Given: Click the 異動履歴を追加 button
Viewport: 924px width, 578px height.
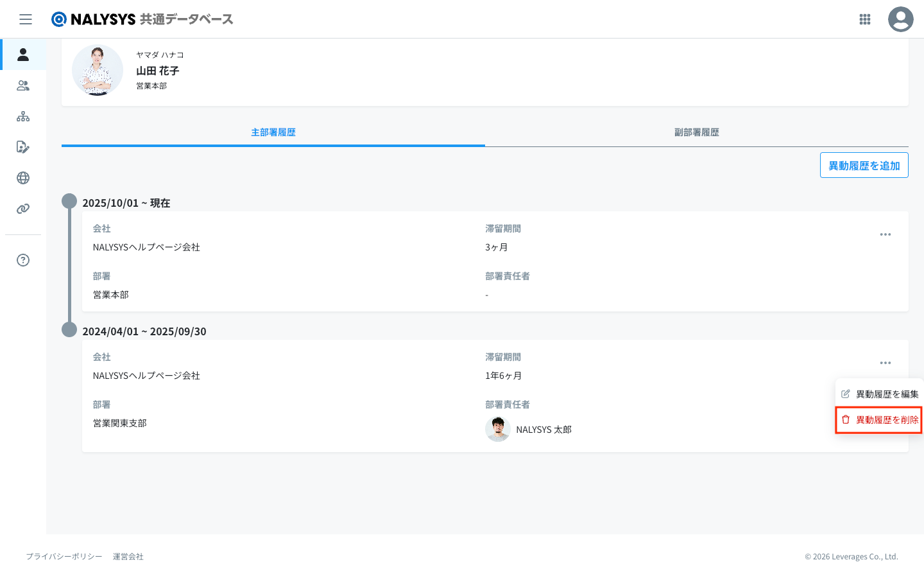Looking at the screenshot, I should 864,166.
